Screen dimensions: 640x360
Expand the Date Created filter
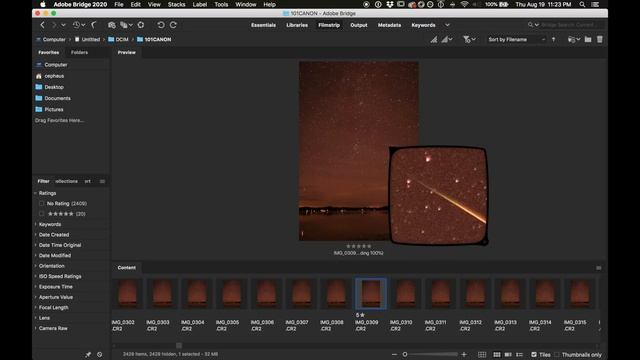tap(36, 235)
